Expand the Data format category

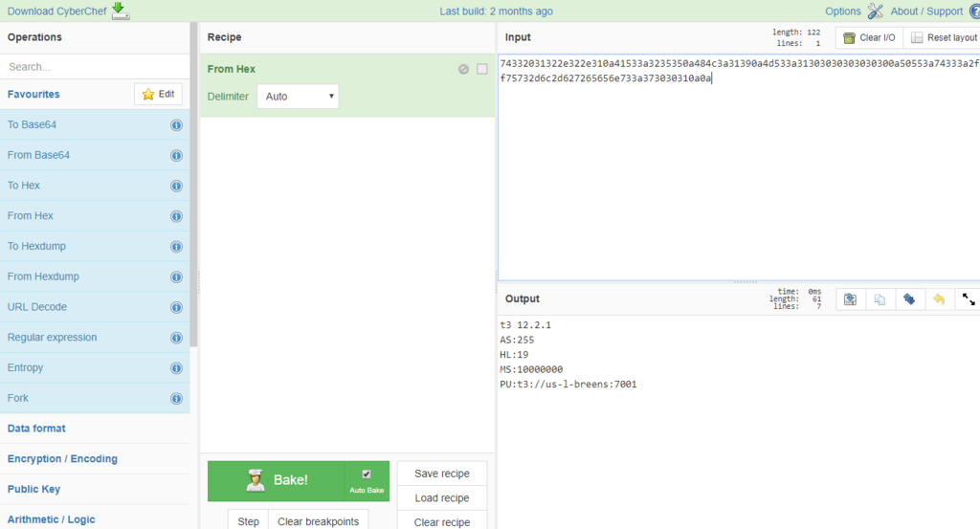click(95, 429)
